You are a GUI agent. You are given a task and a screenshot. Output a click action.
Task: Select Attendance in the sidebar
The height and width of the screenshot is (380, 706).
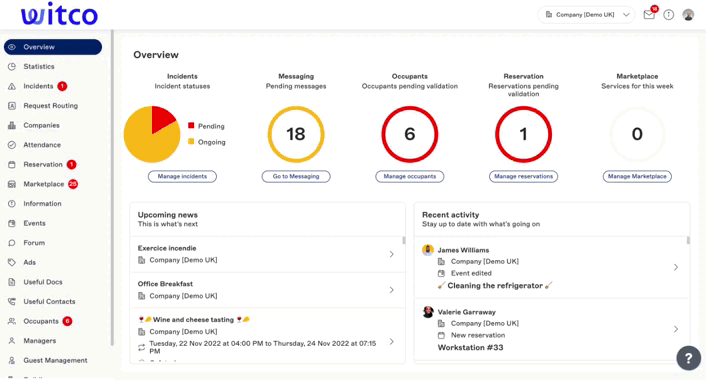click(42, 145)
